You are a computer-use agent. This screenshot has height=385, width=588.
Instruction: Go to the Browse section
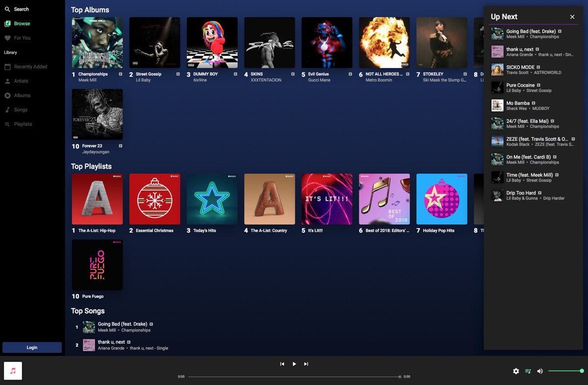[x=22, y=24]
